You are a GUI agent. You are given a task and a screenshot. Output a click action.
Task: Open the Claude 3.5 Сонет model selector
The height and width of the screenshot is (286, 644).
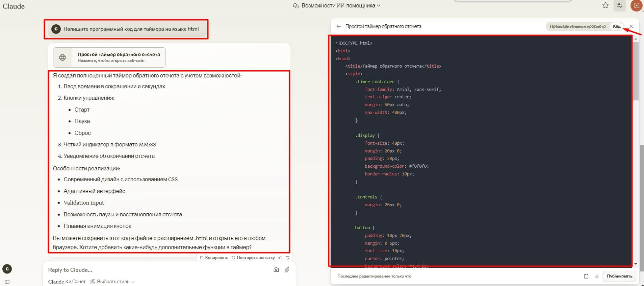(x=67, y=282)
